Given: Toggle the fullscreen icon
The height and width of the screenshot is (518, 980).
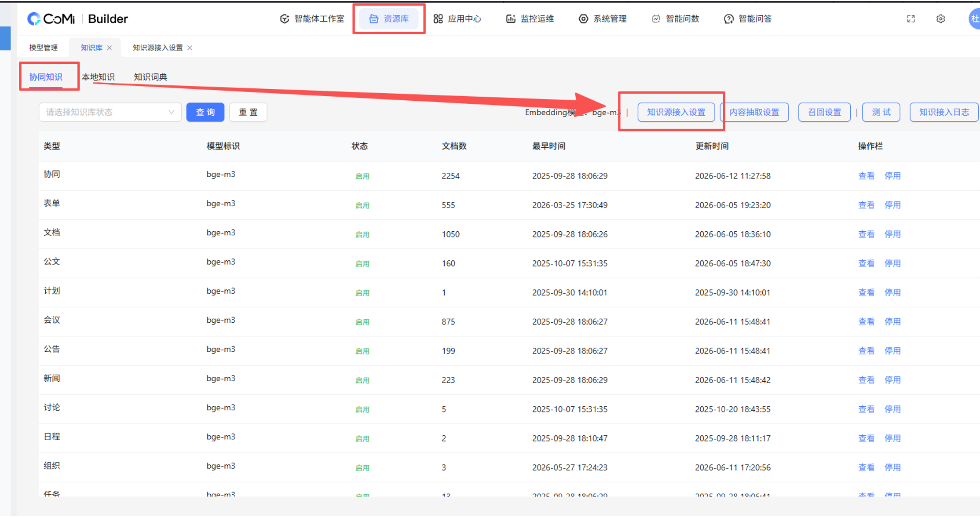Looking at the screenshot, I should [911, 19].
